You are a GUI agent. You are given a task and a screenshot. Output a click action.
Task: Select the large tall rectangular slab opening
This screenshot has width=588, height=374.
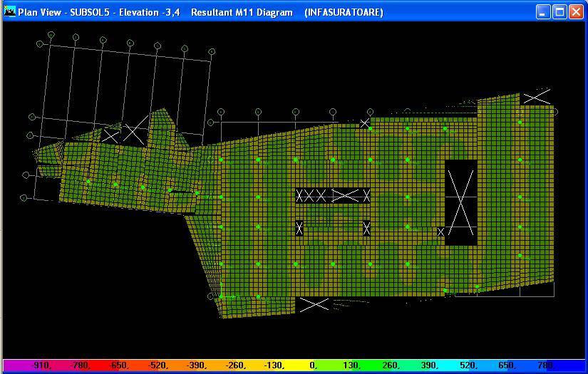click(x=460, y=202)
